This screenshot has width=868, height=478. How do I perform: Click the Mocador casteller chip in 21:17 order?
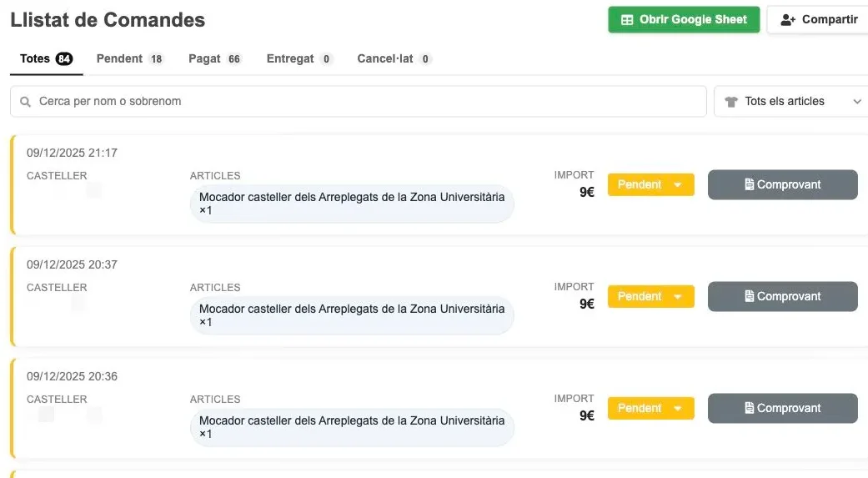(352, 204)
